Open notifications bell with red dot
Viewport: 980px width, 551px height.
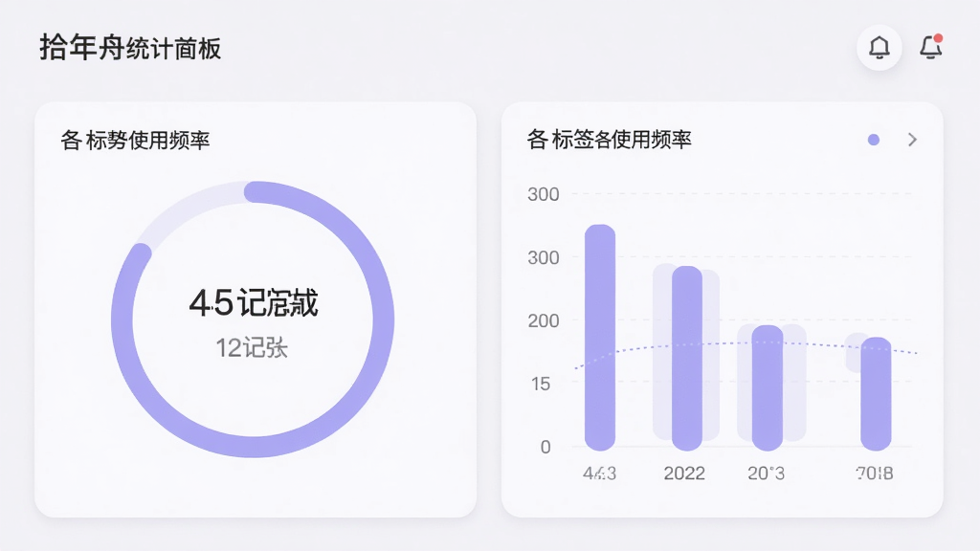930,47
